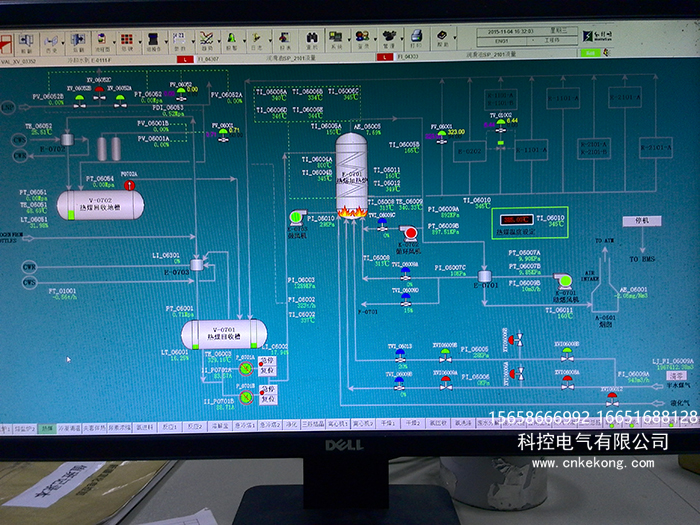Click the 停机 shutdown button

[x=643, y=220]
